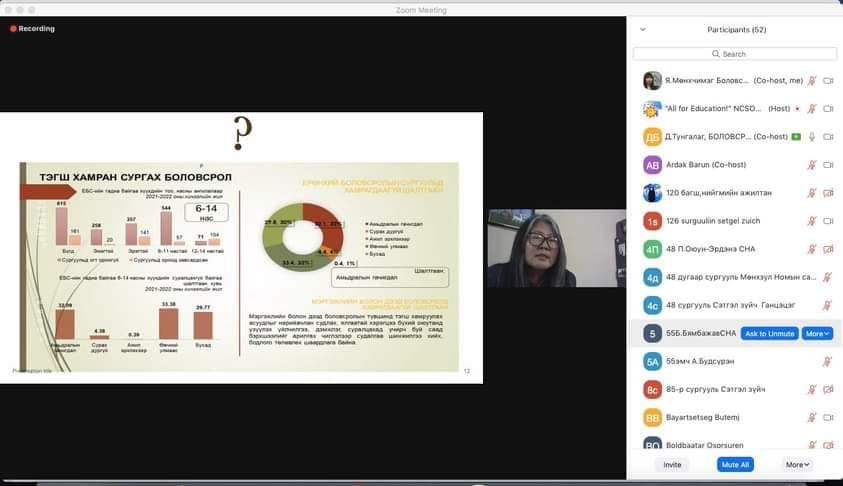Click Ardak Barun's muted microphone icon
The width and height of the screenshot is (843, 486).
812,165
